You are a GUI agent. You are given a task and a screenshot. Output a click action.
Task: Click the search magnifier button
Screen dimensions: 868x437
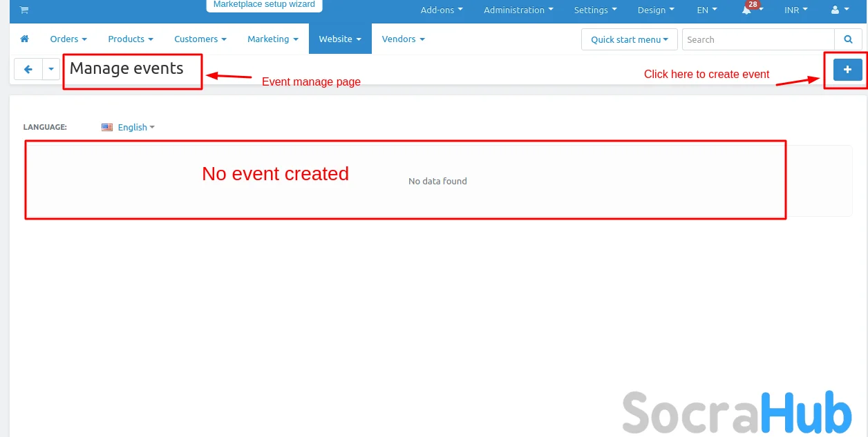(x=848, y=39)
